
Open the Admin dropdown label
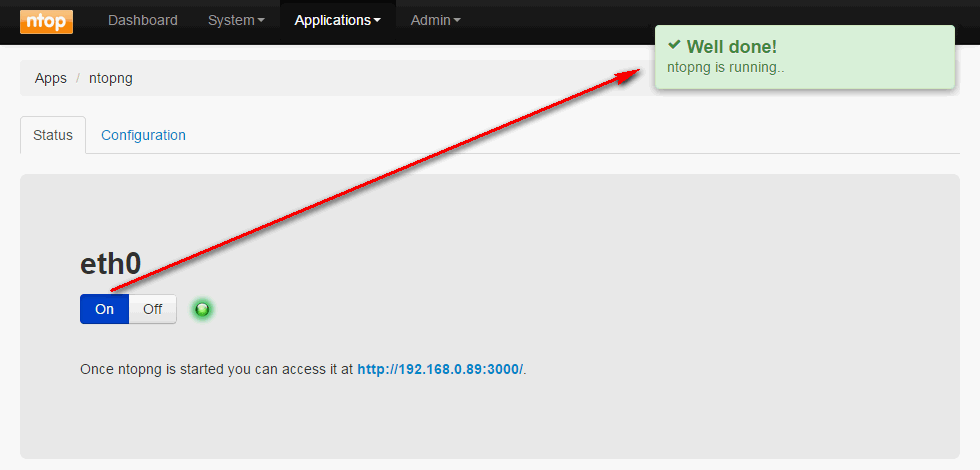(x=430, y=20)
